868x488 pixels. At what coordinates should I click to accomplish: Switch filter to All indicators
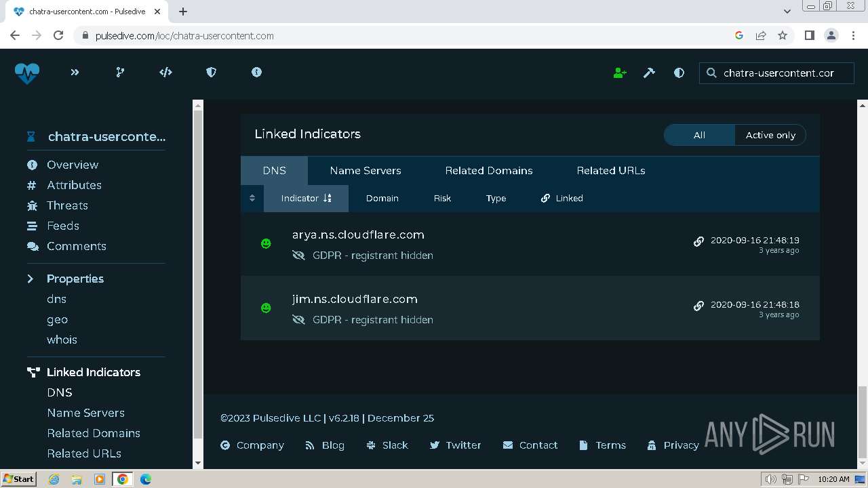[699, 135]
